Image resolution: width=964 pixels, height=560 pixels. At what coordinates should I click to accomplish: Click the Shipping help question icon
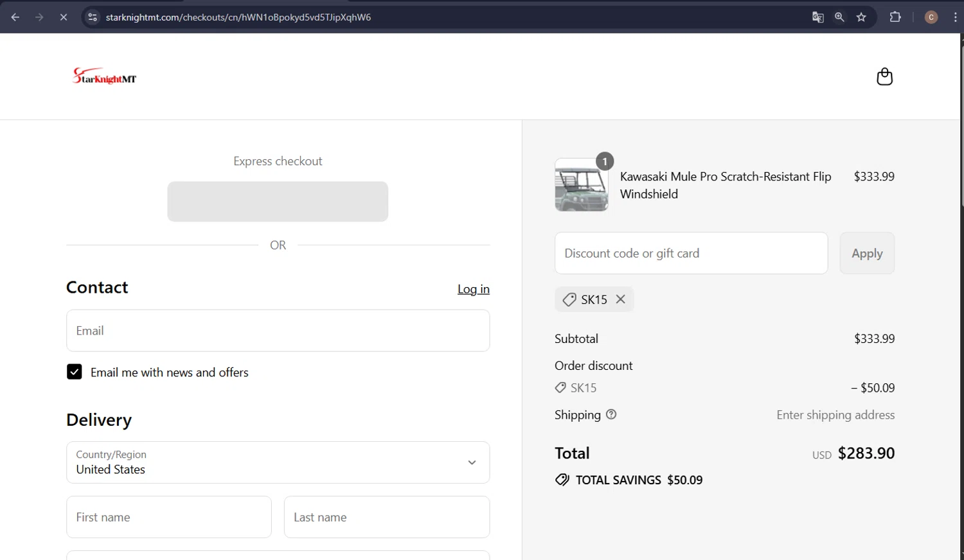tap(611, 414)
